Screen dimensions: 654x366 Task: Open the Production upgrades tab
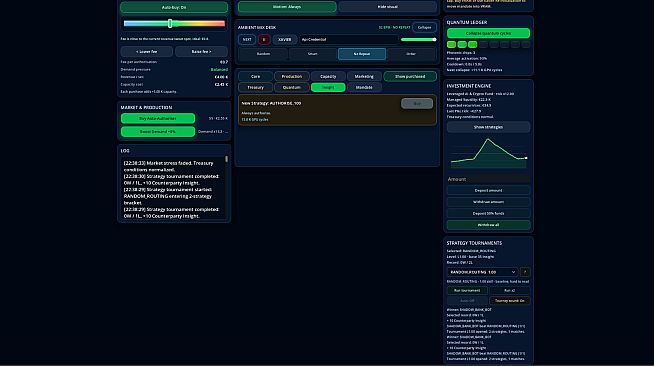tap(292, 76)
